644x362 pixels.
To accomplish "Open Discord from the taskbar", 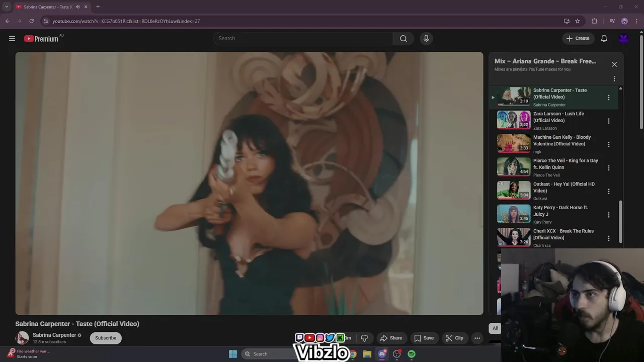I will pos(382,354).
